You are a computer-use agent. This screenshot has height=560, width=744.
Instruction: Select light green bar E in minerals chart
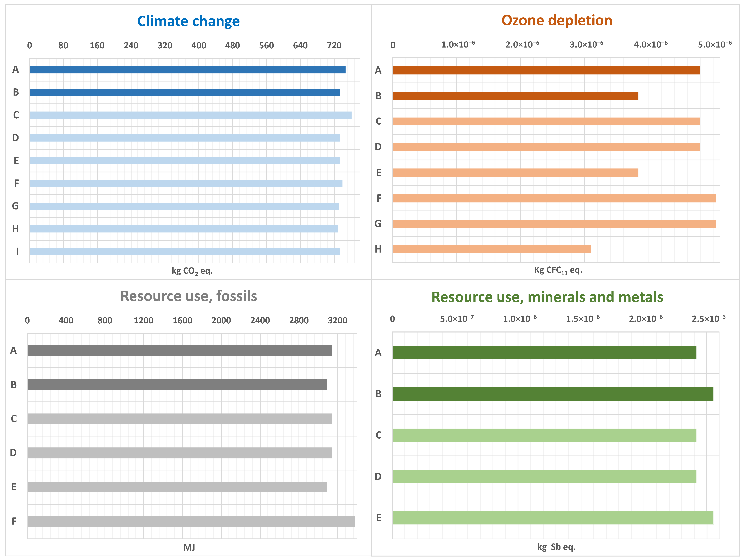point(553,518)
